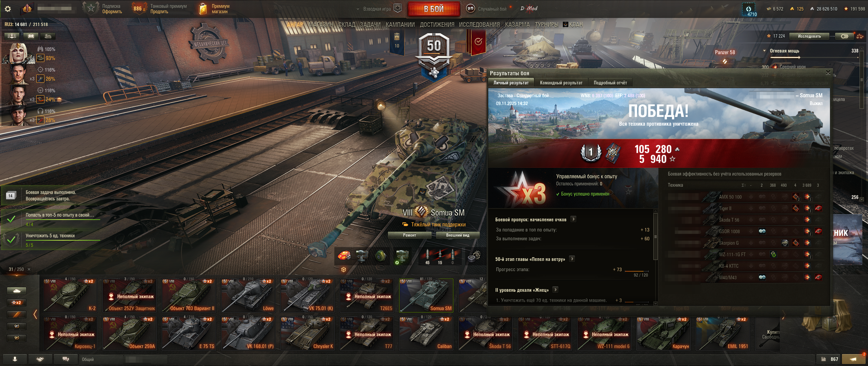
Task: Open contacts handshake icon in bottom bar
Action: point(40,359)
